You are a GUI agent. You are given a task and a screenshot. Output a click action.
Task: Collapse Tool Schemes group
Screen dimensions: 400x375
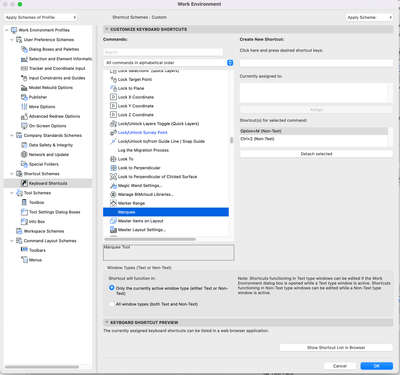coord(12,193)
